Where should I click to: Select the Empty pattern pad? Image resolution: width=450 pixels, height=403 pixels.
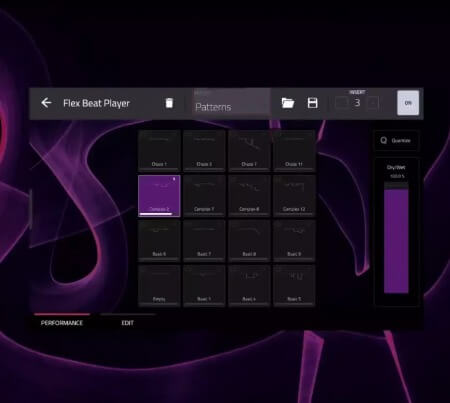[159, 286]
